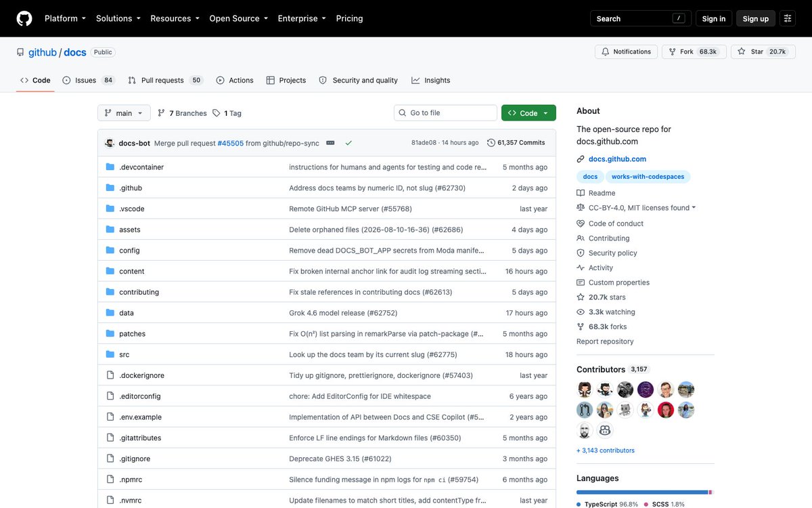The height and width of the screenshot is (508, 812).
Task: Click the Custom properties icon
Action: coord(581,282)
